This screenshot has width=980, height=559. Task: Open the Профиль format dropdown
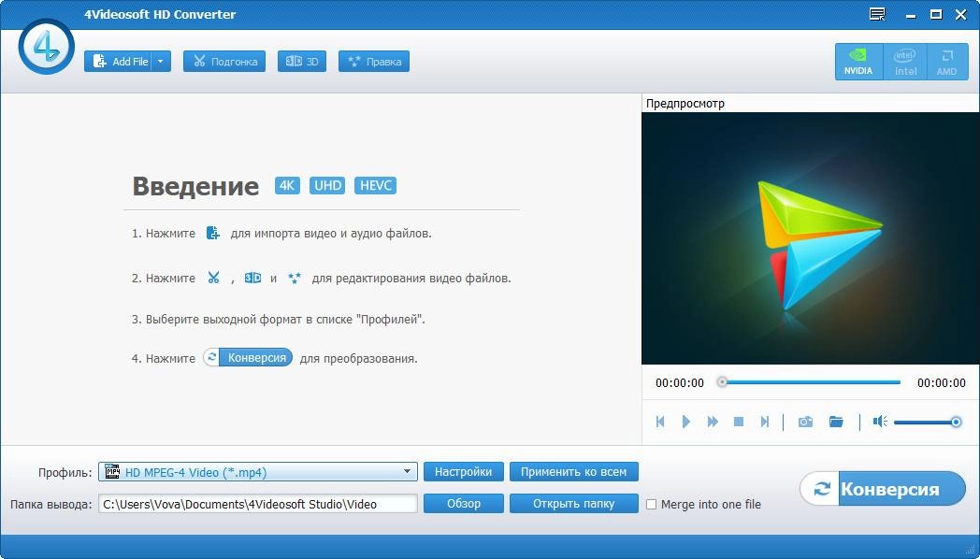258,471
